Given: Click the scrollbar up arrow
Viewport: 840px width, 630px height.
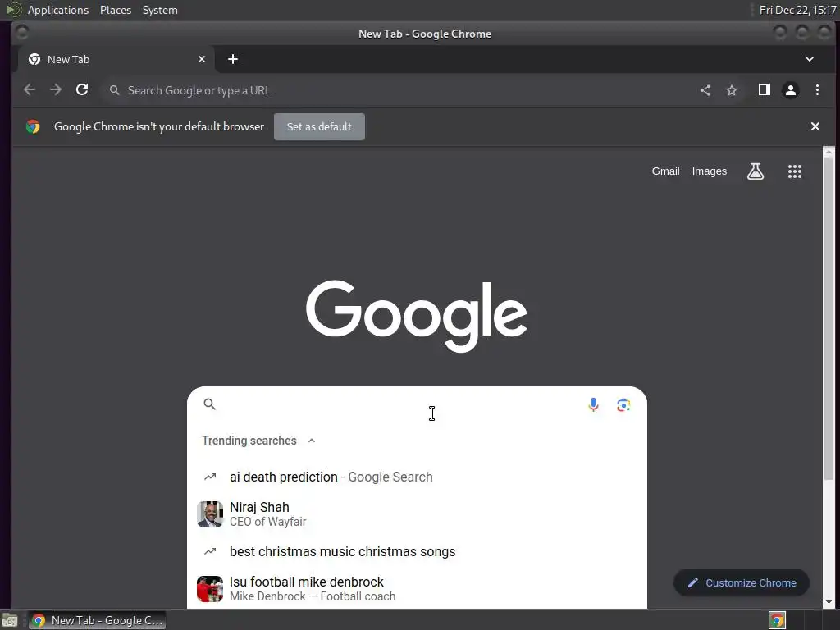Looking at the screenshot, I should tap(829, 153).
